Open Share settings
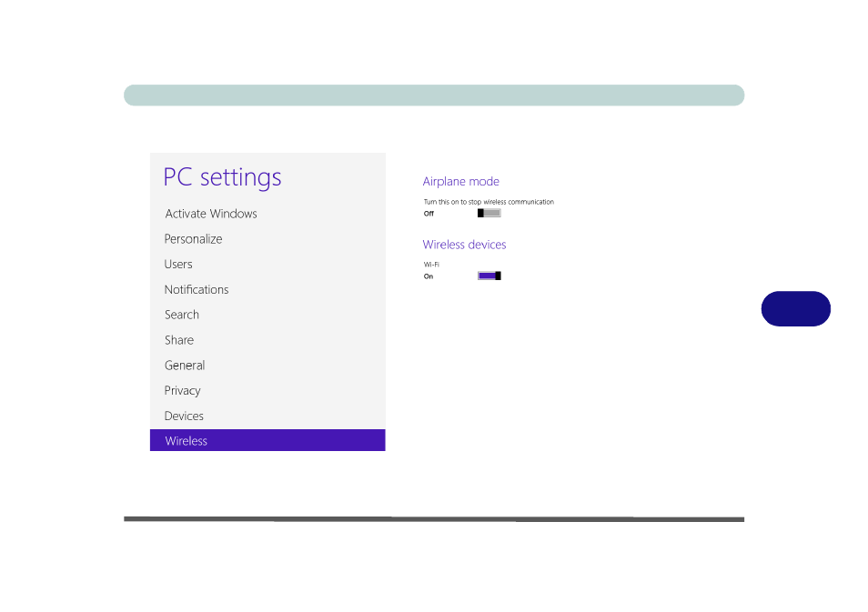Viewport: 868px width, 612px height. (179, 340)
